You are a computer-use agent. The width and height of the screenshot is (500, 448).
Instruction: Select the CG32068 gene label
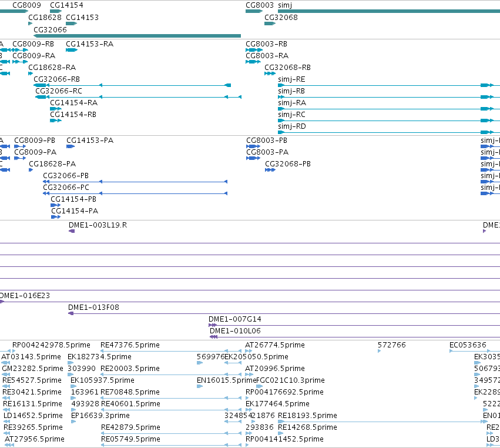click(x=281, y=17)
